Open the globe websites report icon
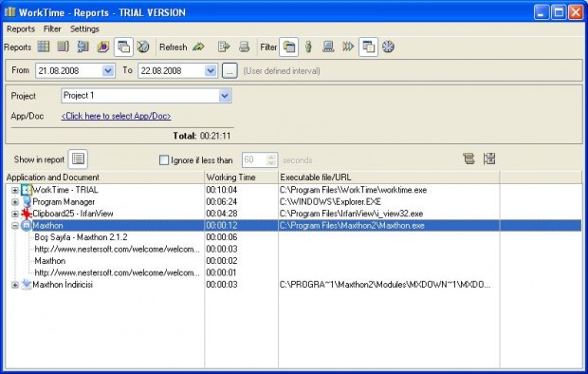The image size is (588, 374). 143,47
